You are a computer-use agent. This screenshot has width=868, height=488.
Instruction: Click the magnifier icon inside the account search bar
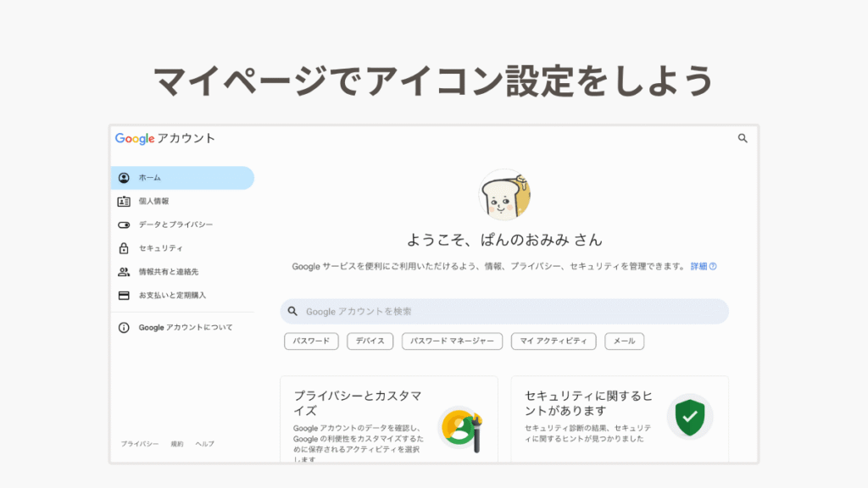[292, 312]
